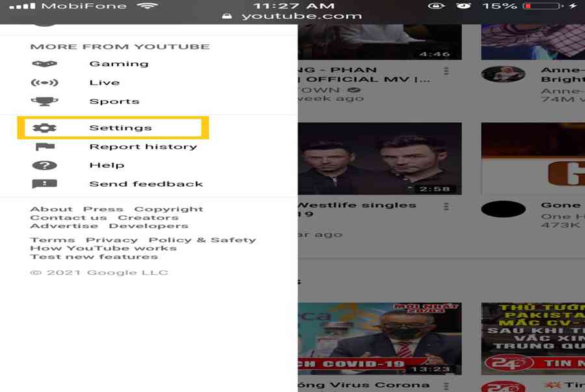Open the Privacy link
Viewport: 585px width, 392px height.
112,240
